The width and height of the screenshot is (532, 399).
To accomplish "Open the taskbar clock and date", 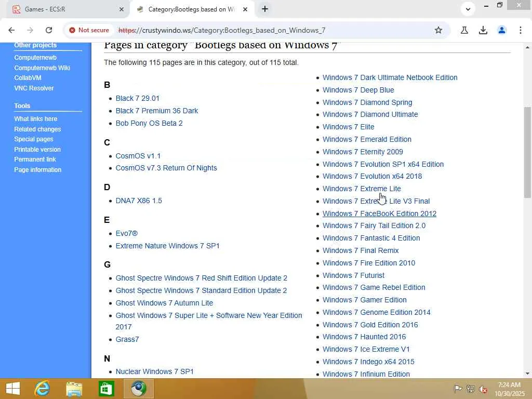I will 509,389.
